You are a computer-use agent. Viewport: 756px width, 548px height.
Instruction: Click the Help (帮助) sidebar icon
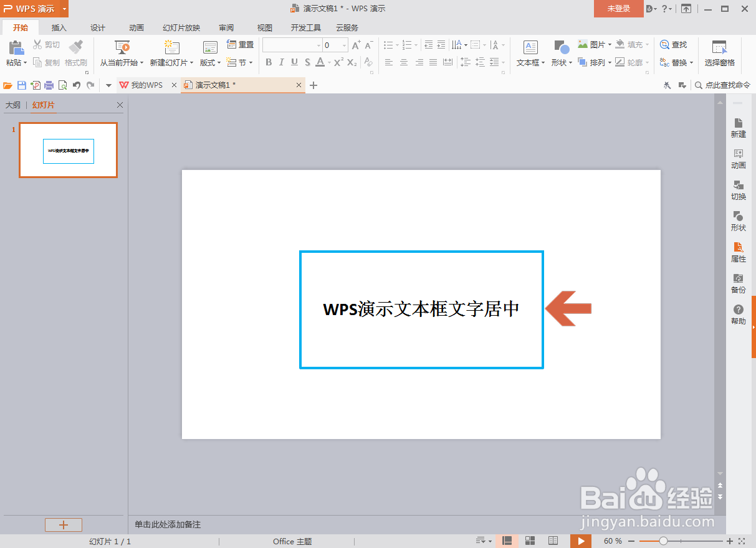coord(739,315)
